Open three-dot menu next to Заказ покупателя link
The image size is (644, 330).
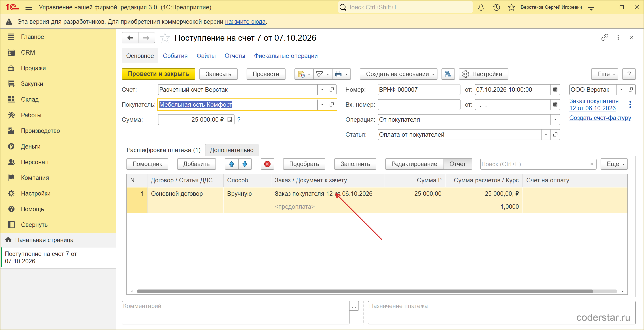630,104
